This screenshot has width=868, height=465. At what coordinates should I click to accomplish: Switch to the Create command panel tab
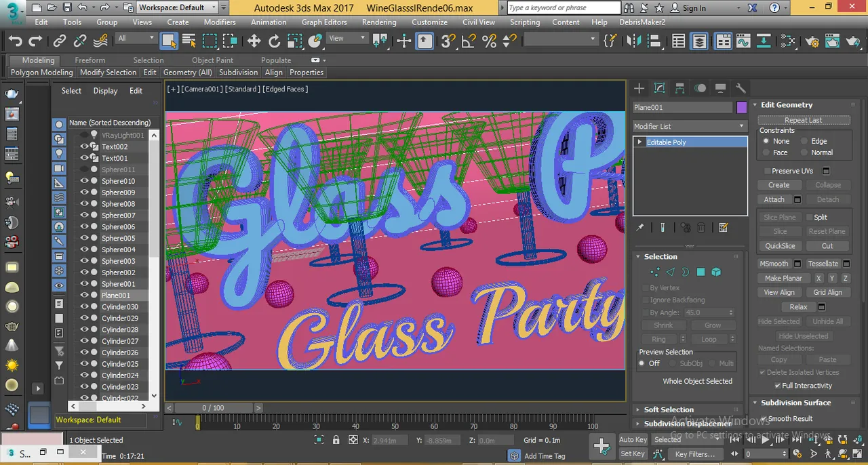click(x=639, y=89)
